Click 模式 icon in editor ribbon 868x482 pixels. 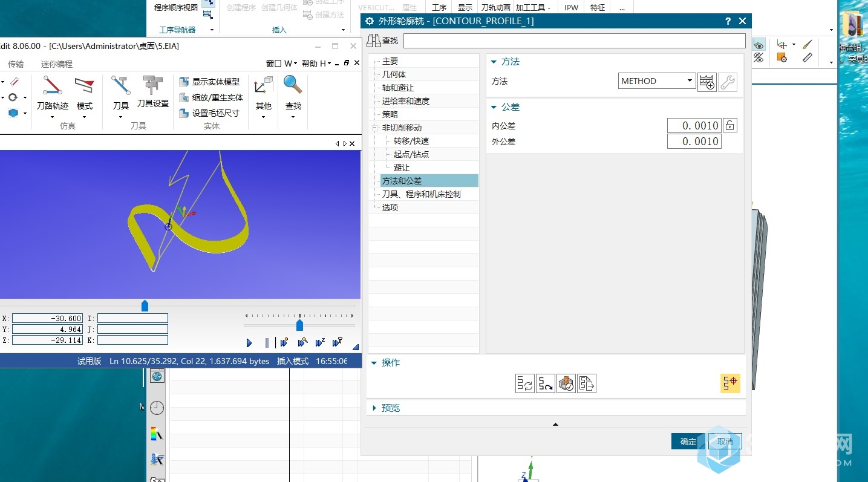click(x=85, y=97)
